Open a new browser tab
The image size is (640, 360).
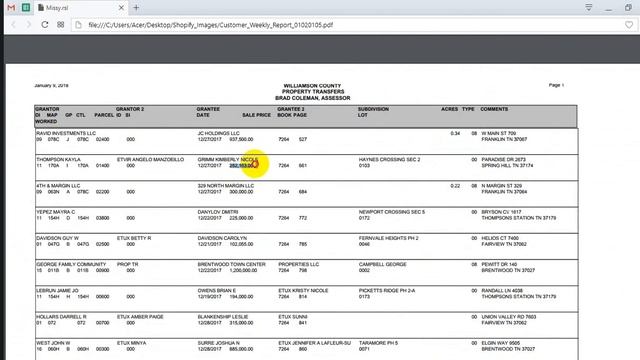[136, 8]
